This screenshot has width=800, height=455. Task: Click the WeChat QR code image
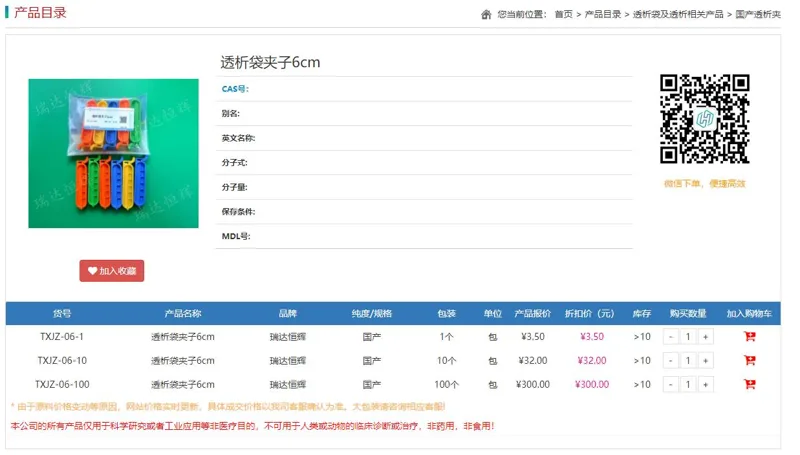pos(705,119)
